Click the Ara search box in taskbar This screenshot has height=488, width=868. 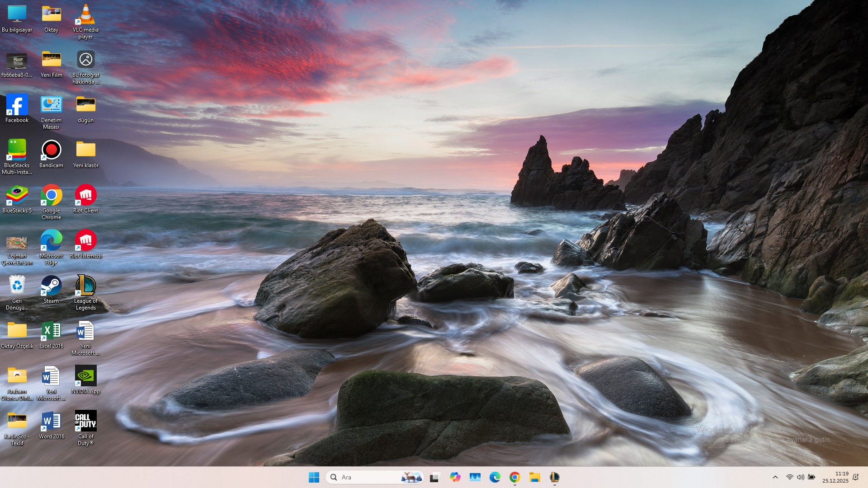click(374, 477)
